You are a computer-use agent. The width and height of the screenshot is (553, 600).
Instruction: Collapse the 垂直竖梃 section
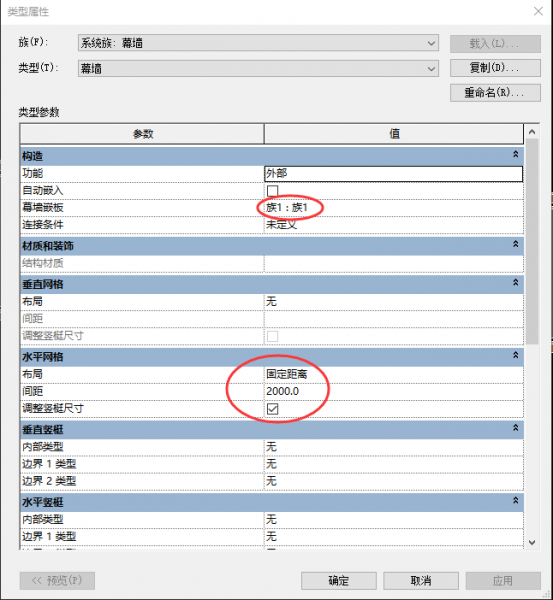(515, 428)
